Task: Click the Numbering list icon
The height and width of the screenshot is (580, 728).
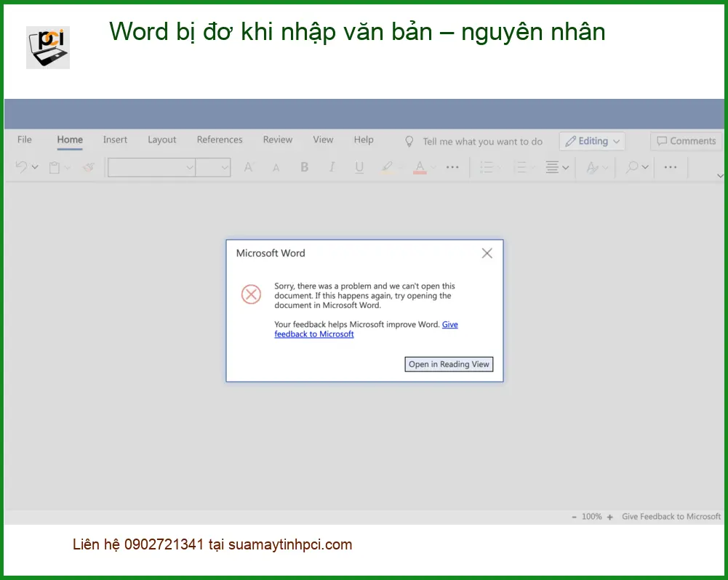Action: click(x=521, y=167)
